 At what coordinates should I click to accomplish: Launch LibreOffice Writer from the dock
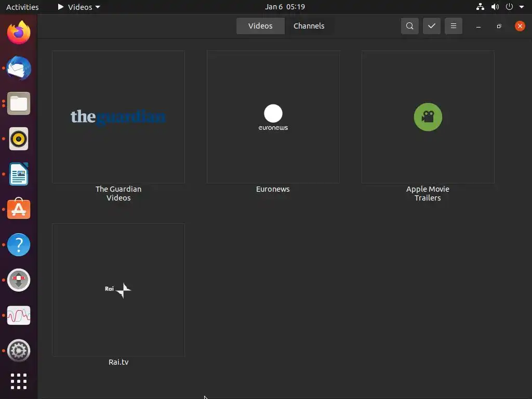coord(19,174)
